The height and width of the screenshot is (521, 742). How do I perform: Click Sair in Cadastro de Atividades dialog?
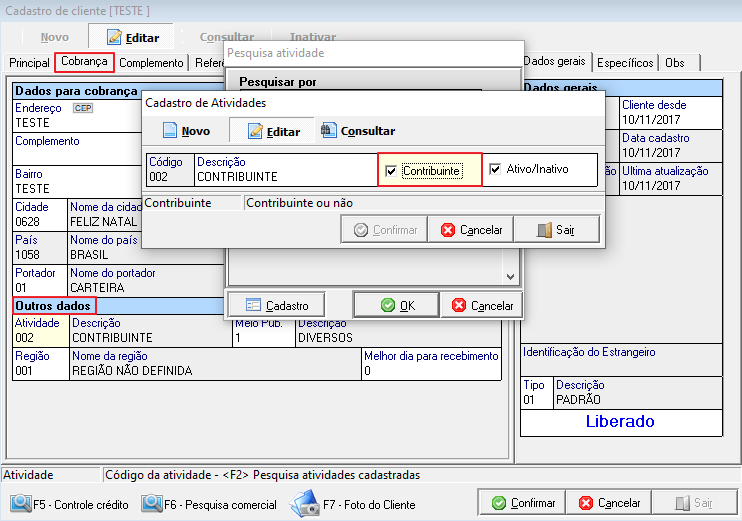[556, 230]
